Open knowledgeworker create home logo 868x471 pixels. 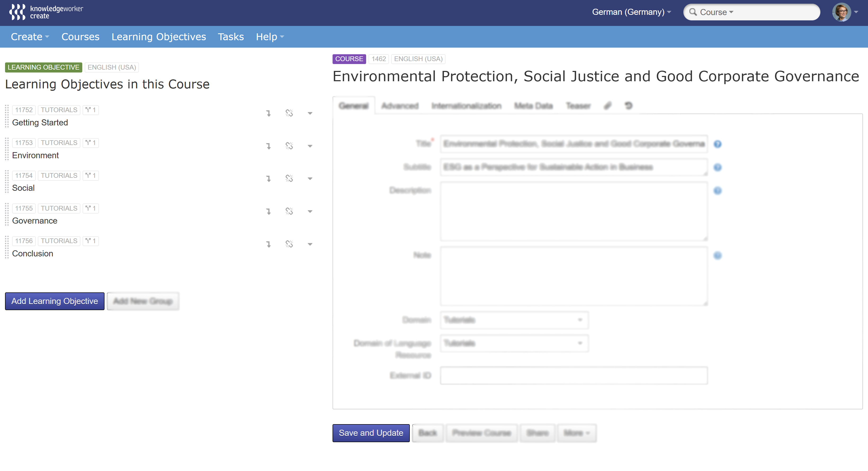coord(46,12)
